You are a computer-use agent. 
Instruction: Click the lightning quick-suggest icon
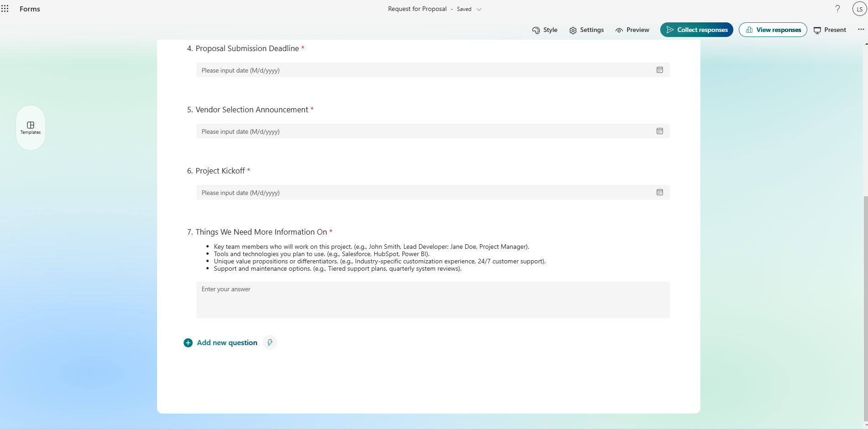[270, 342]
